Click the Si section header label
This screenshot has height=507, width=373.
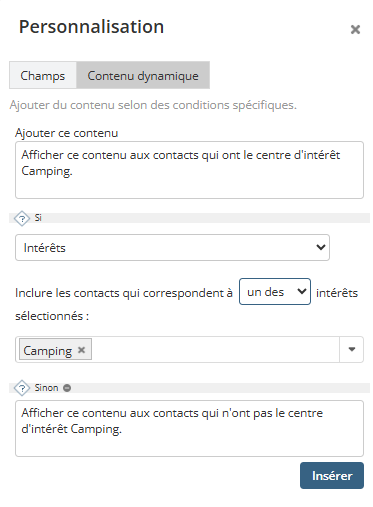pos(38,218)
